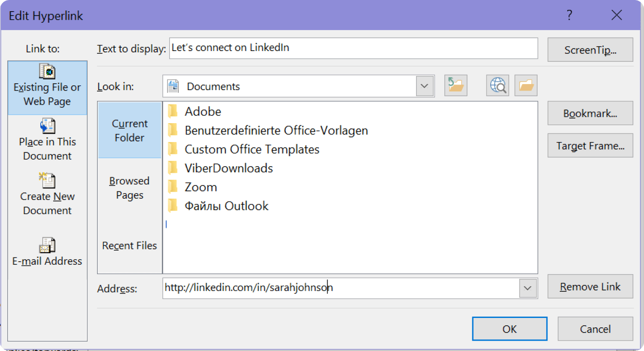Image resolution: width=644 pixels, height=351 pixels.
Task: Click Remove Link button
Action: (590, 287)
